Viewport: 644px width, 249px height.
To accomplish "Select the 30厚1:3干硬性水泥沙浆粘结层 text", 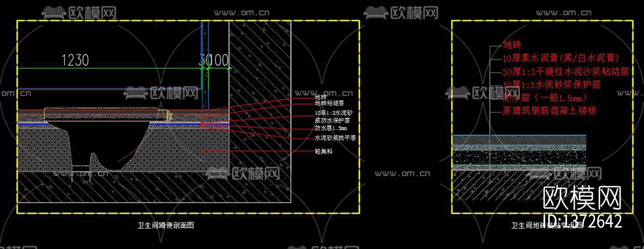I will pos(565,71).
